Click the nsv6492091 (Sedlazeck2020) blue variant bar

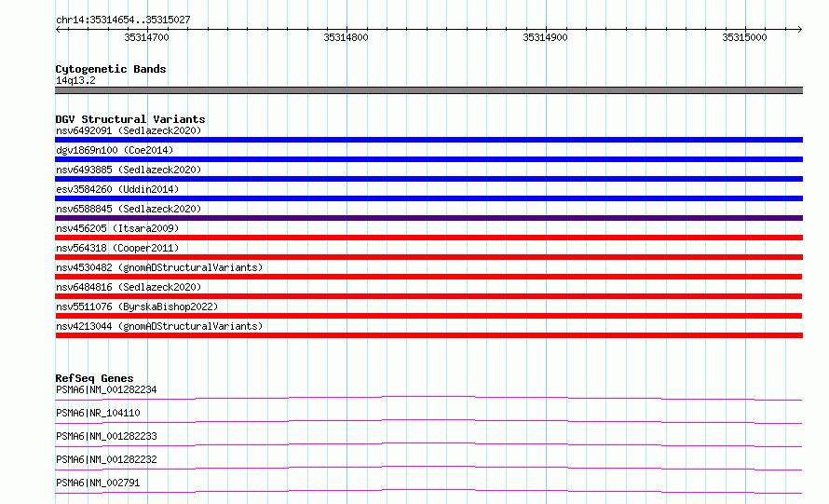coord(428,140)
